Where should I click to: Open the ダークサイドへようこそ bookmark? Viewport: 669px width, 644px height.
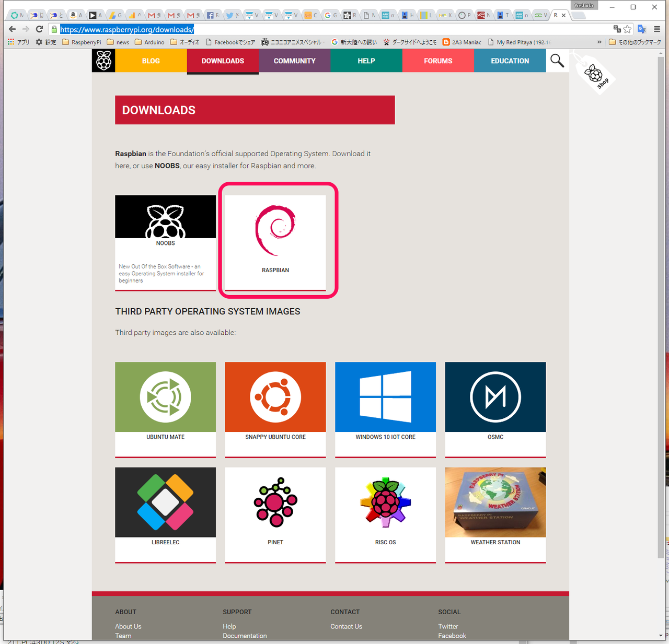point(410,42)
